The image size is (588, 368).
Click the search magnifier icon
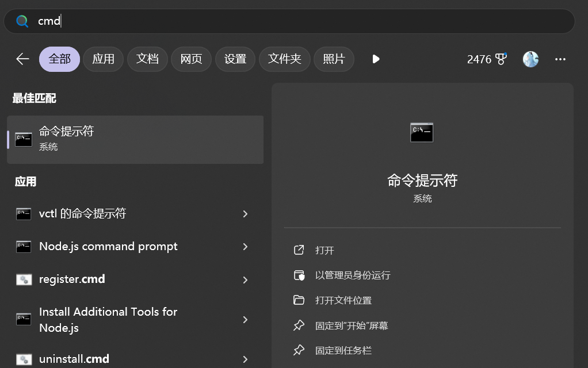pos(22,21)
